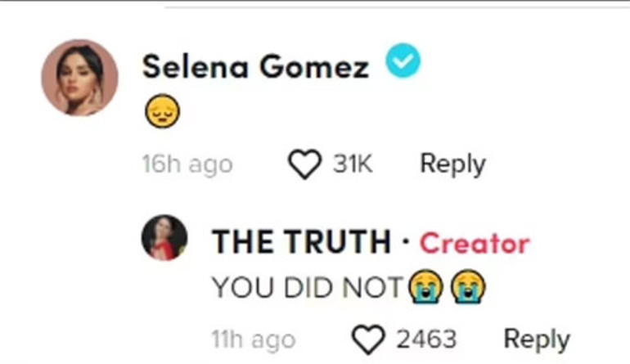Click the dot separator before Creator
This screenshot has width=630, height=364.
[406, 243]
